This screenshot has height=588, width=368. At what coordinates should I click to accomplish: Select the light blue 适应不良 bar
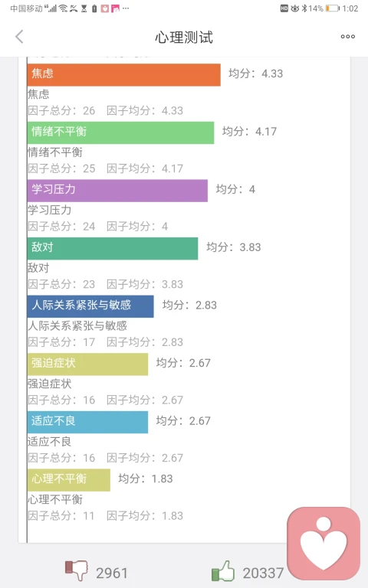pos(87,422)
